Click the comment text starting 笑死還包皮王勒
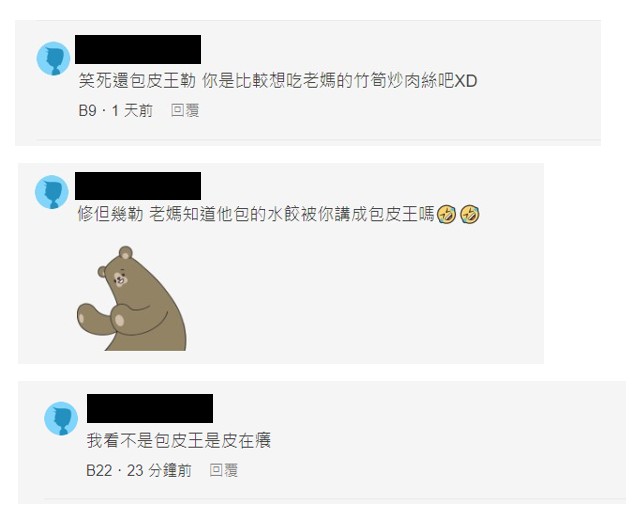Viewport: 644px width, 521px height. (278, 80)
